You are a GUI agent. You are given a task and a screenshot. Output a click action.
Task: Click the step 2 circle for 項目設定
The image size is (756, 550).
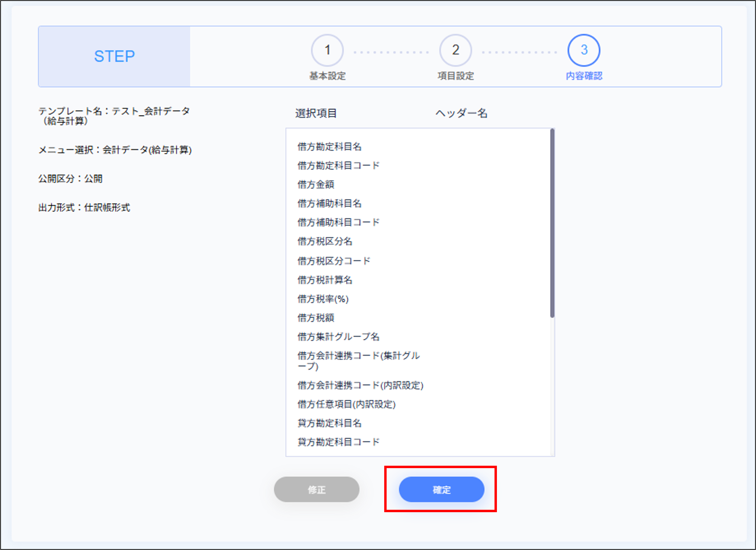point(455,50)
